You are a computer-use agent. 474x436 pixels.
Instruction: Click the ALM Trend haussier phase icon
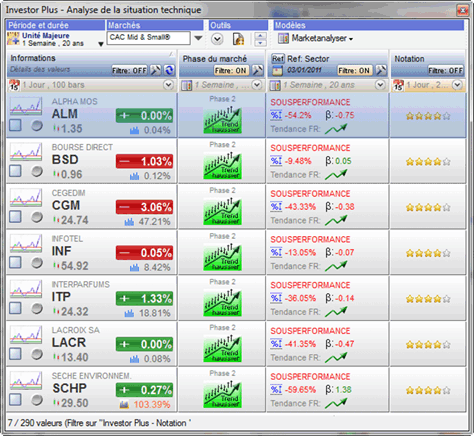(x=223, y=120)
